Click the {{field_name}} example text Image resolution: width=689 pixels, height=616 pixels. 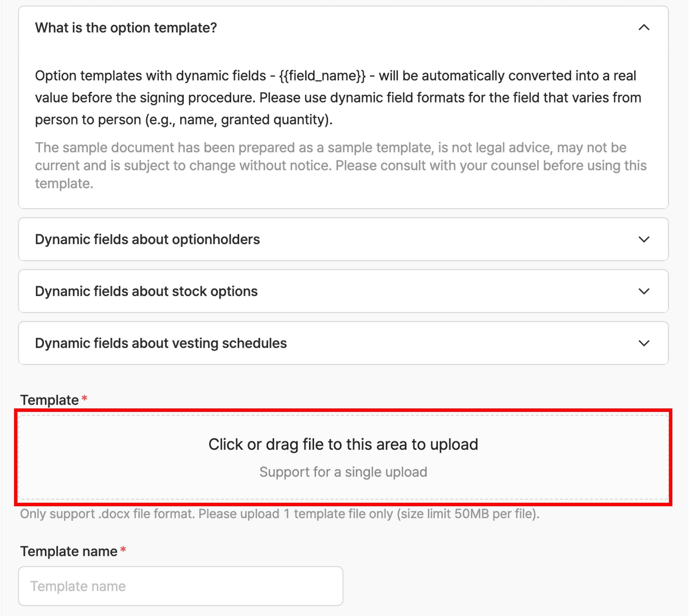pyautogui.click(x=322, y=75)
